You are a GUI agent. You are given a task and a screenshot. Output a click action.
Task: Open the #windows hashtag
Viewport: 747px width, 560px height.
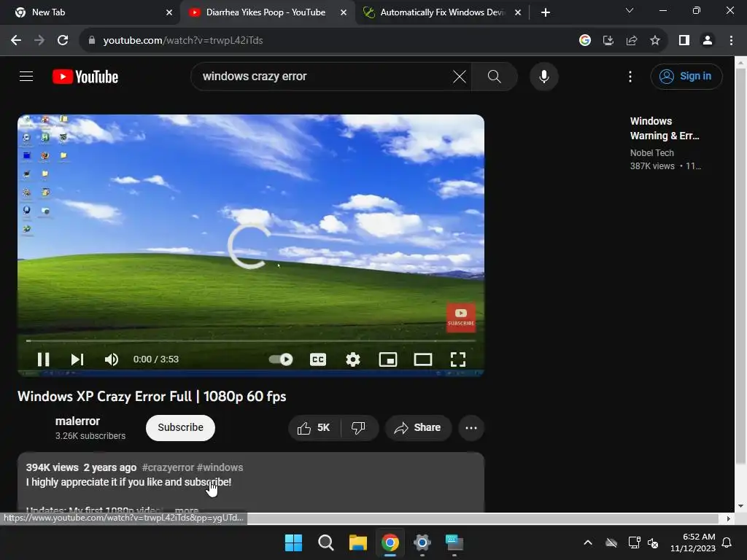[220, 467]
